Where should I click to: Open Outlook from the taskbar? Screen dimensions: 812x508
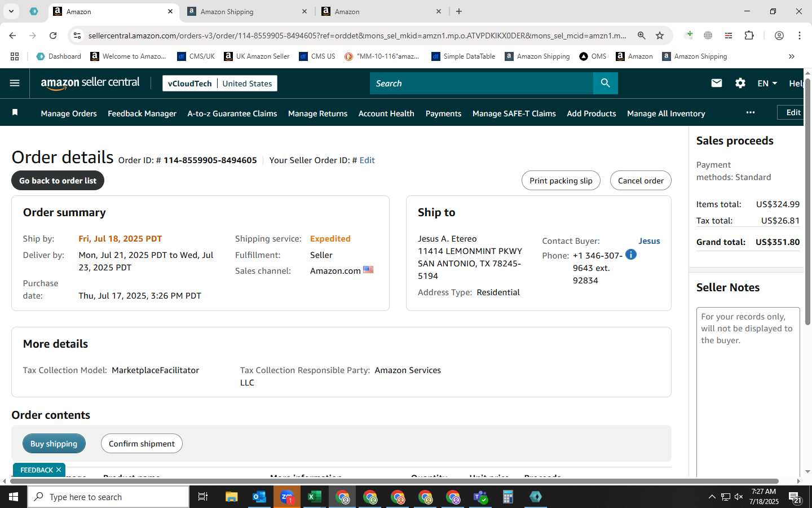tap(259, 497)
